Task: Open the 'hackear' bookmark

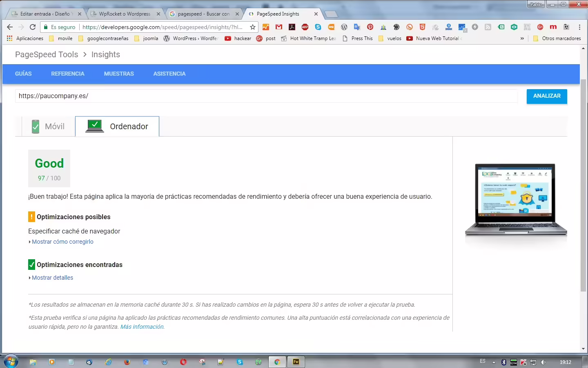Action: (238, 38)
